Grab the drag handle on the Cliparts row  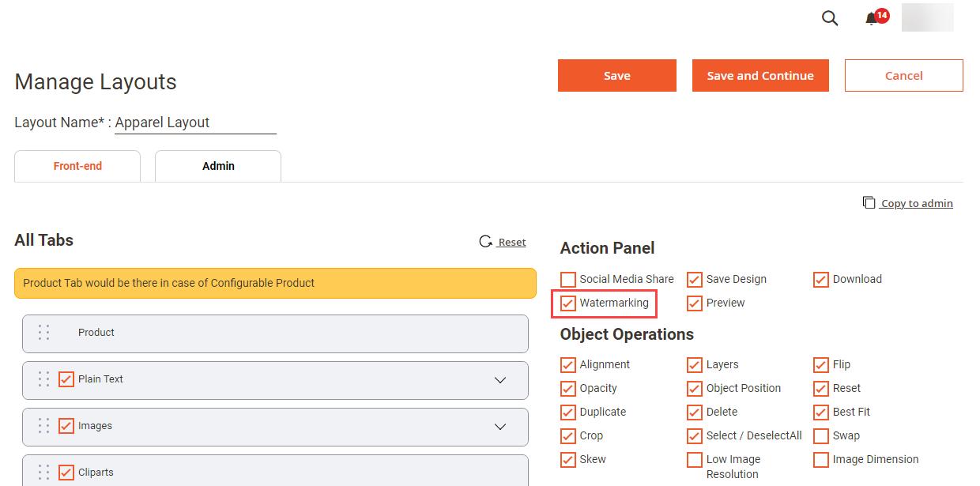point(43,472)
